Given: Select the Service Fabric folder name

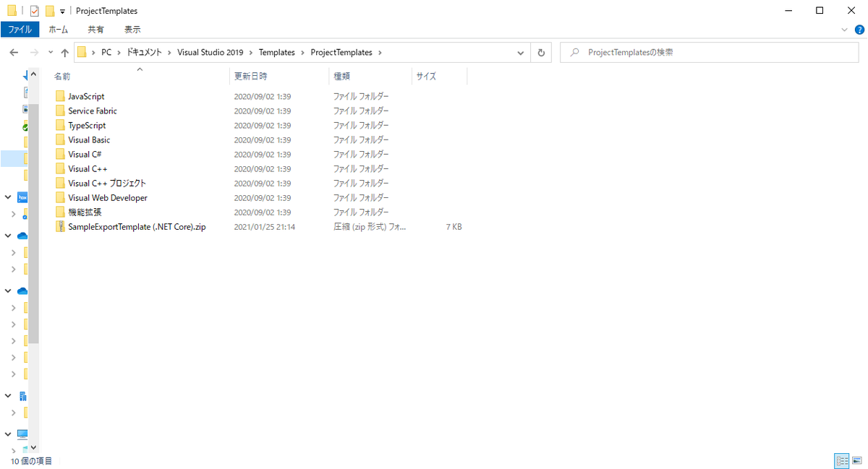Looking at the screenshot, I should tap(93, 111).
